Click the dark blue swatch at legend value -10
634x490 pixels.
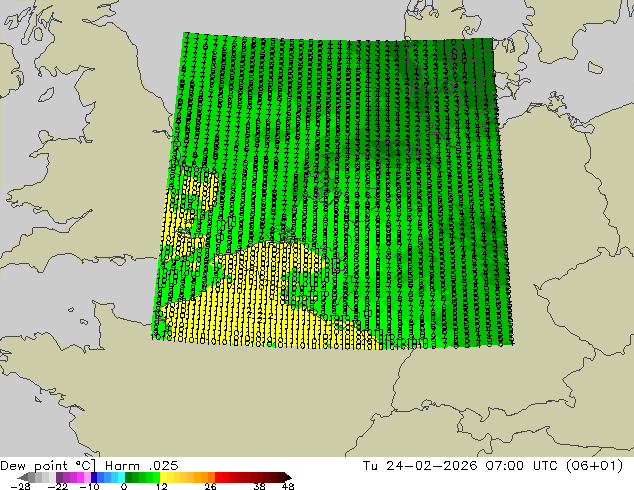[94, 477]
